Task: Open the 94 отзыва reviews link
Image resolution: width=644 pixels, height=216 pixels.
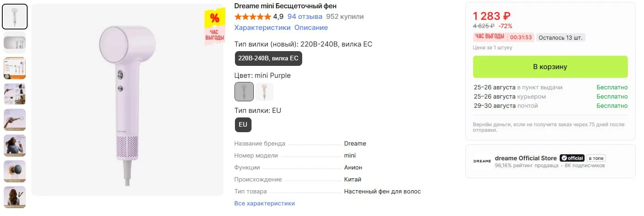Action: click(305, 17)
